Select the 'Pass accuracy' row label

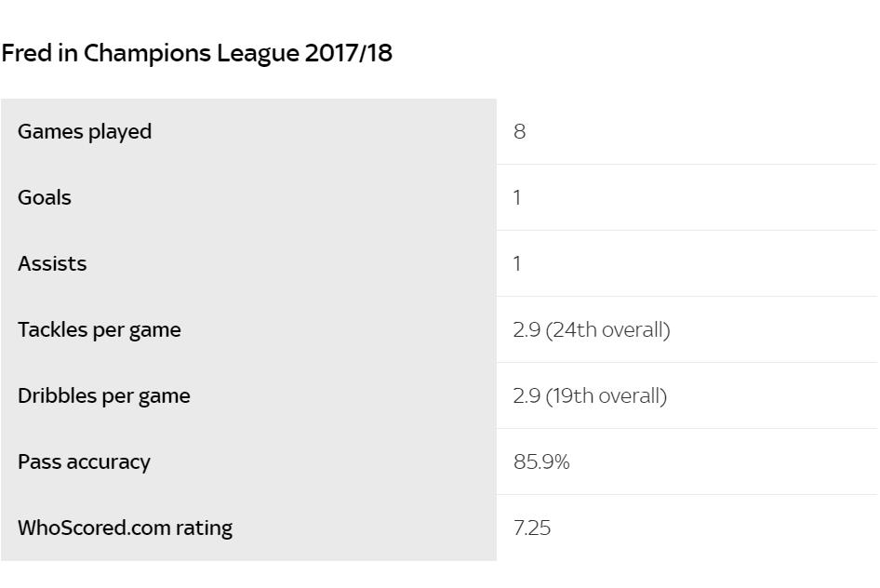tap(84, 462)
